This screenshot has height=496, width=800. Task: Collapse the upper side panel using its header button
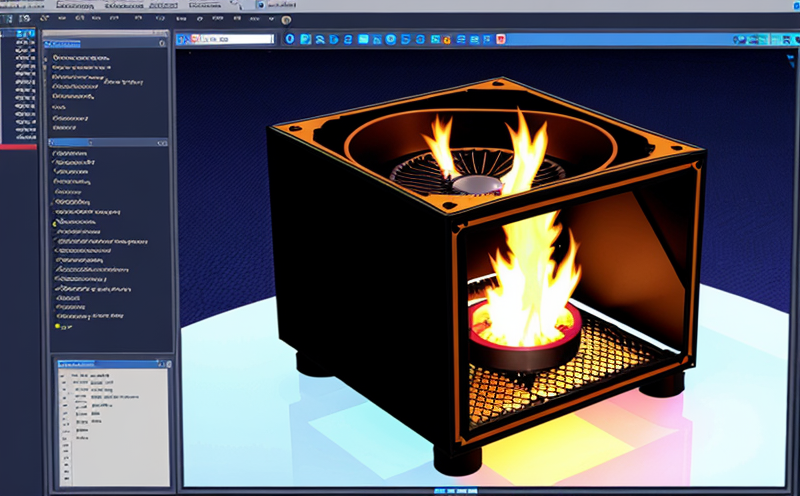tap(163, 43)
